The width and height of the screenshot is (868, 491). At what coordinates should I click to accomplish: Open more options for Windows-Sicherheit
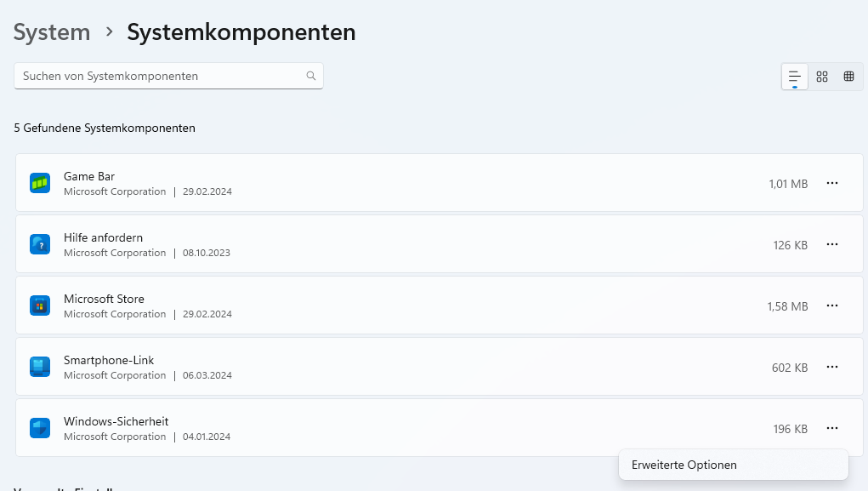pos(832,428)
